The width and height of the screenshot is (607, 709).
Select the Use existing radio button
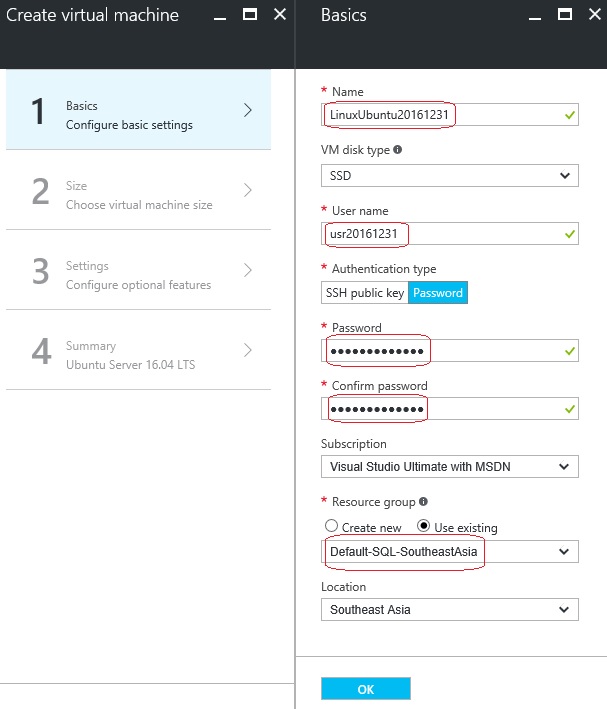(423, 527)
